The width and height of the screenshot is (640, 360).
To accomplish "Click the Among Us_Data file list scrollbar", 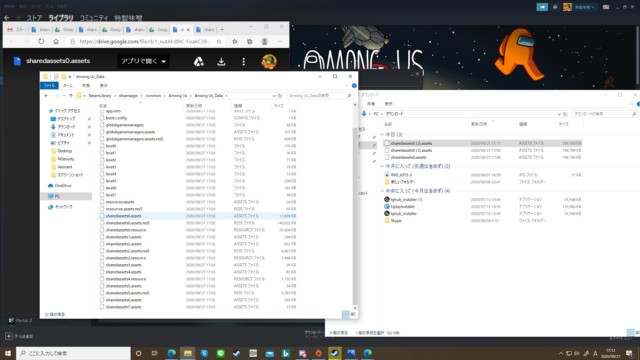I will point(355,204).
